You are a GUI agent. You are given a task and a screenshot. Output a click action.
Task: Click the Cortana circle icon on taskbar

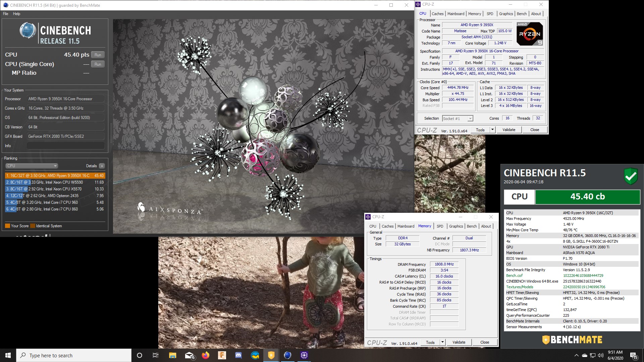tap(140, 355)
